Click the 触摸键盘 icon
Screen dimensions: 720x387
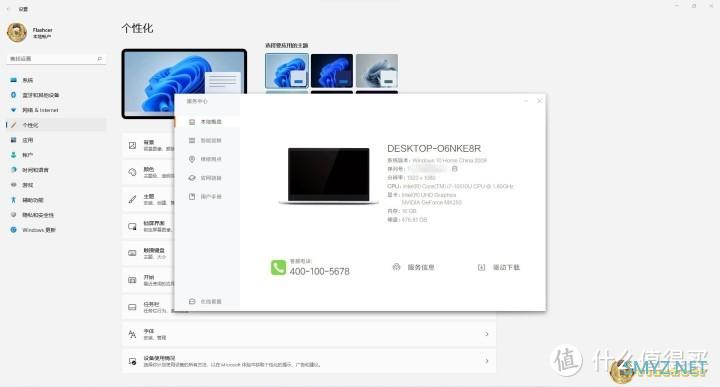pos(132,253)
